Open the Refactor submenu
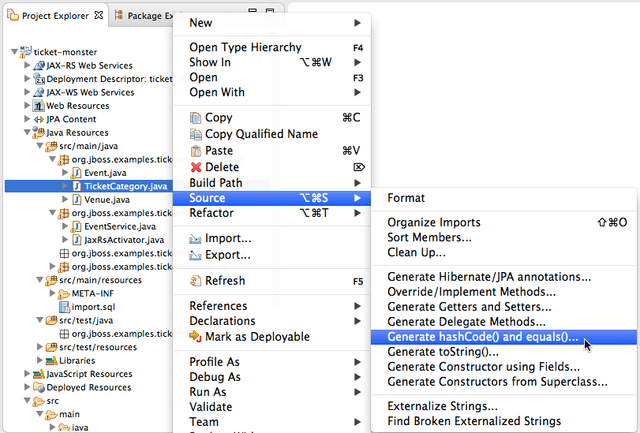The height and width of the screenshot is (433, 640). 212,213
